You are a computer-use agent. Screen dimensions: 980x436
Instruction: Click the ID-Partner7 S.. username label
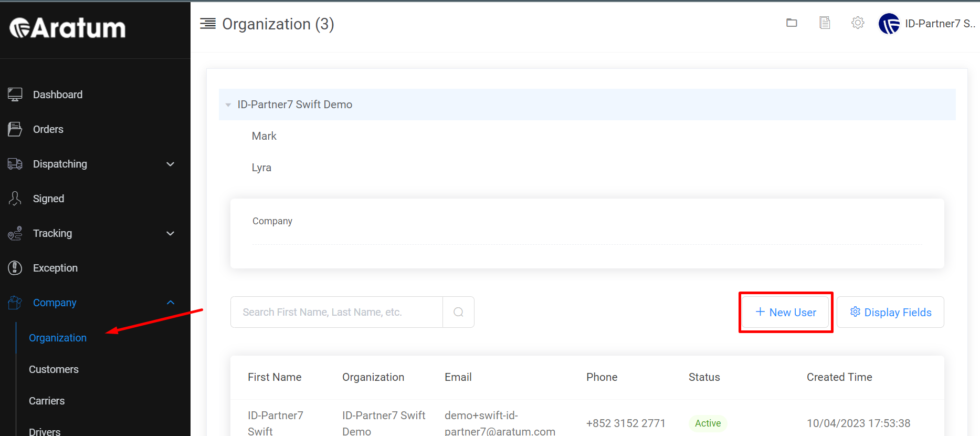pos(940,24)
